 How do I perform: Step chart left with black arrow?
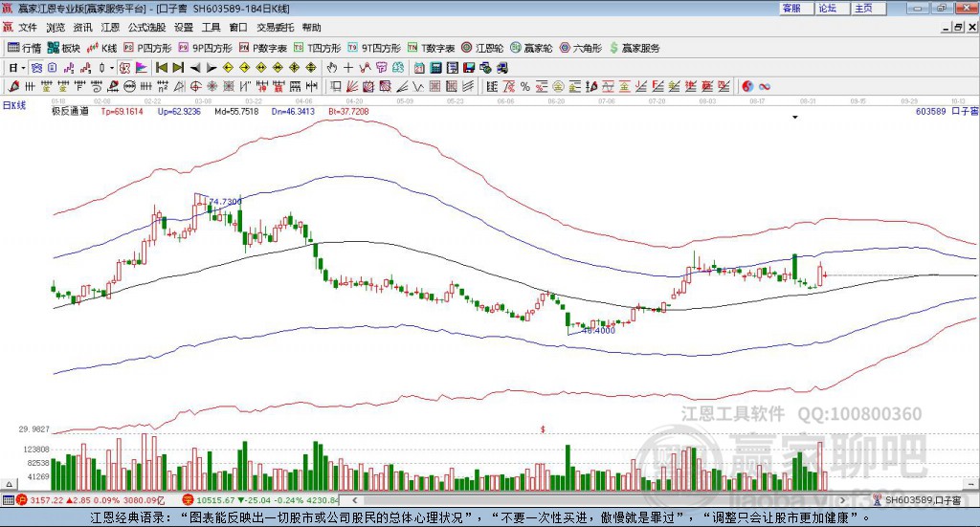point(195,68)
